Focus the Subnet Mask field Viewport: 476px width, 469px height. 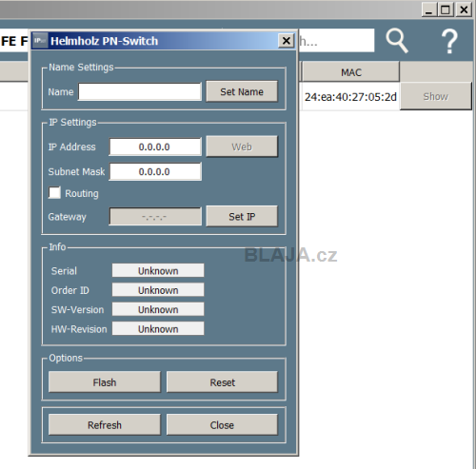[x=155, y=171]
